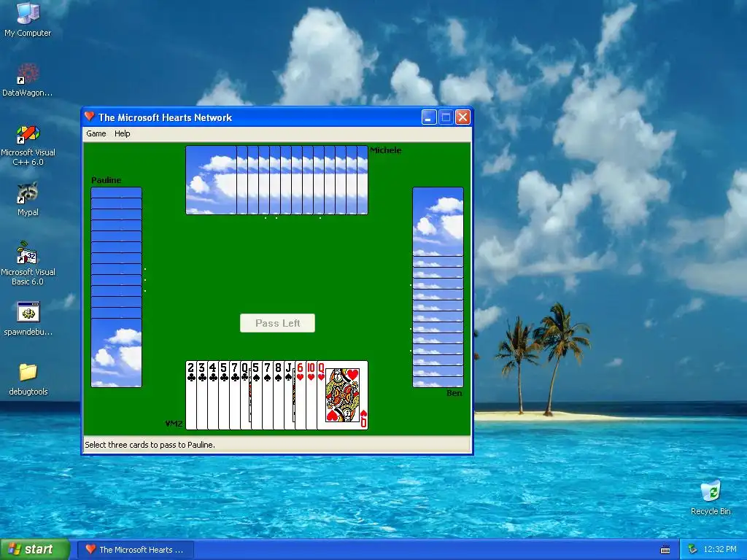Viewport: 747px width, 560px height.
Task: Click the Pauline player name label
Action: pyautogui.click(x=106, y=180)
